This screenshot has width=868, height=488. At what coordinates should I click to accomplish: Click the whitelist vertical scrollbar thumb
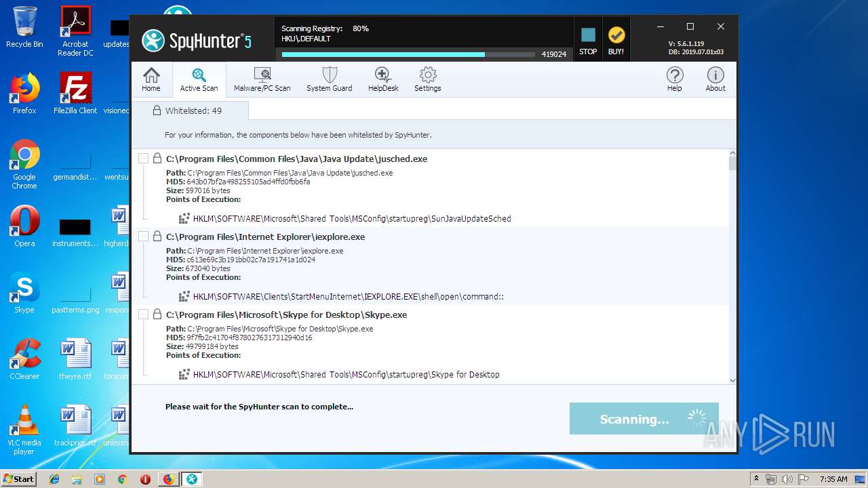732,164
